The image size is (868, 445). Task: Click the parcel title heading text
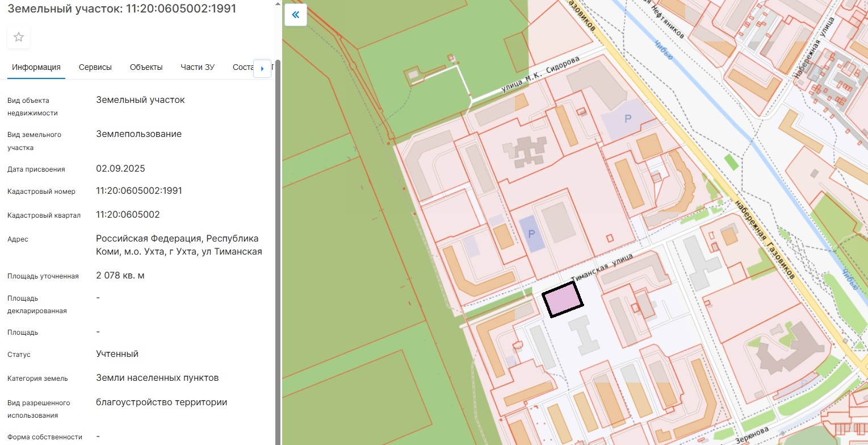tap(122, 9)
